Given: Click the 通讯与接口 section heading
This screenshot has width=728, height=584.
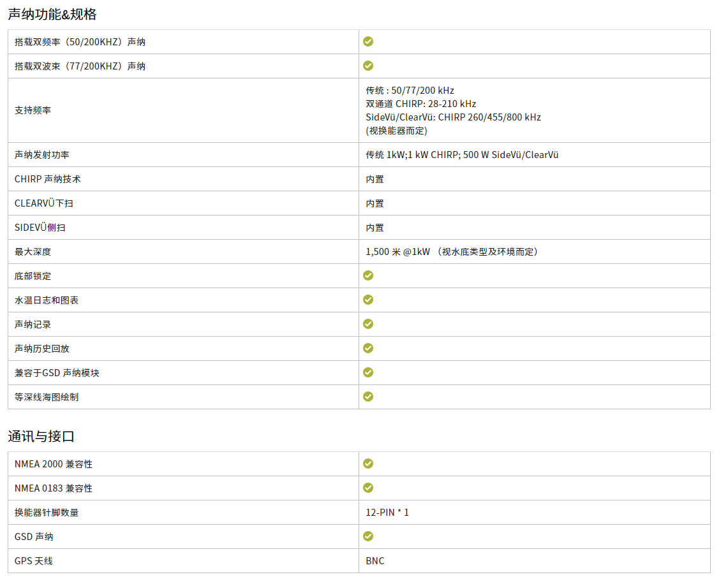Looking at the screenshot, I should coord(41,436).
